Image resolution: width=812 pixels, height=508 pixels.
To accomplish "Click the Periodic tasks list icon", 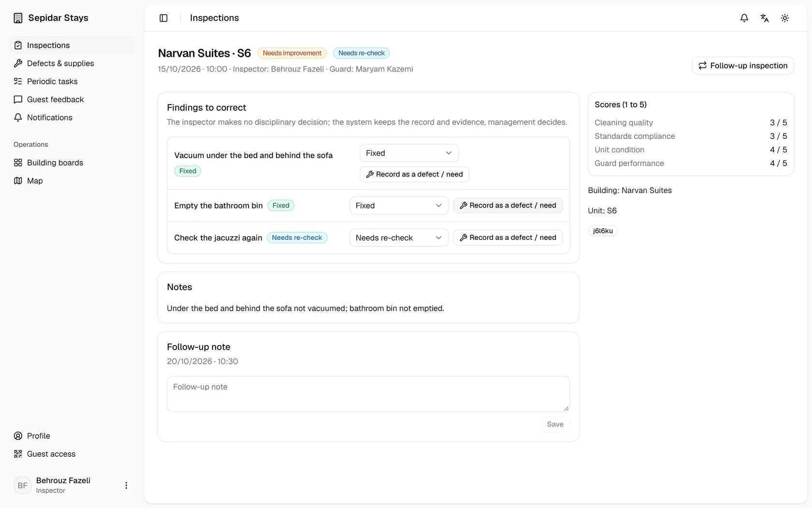I will [18, 81].
